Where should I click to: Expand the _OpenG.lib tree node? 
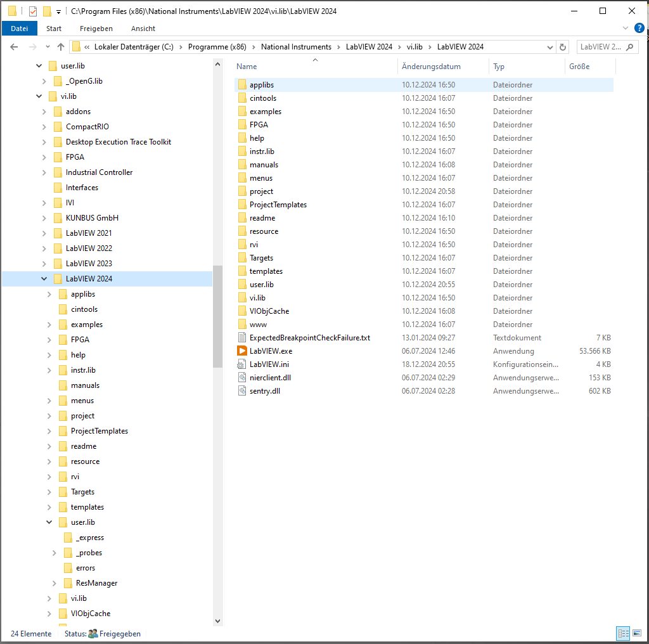(x=44, y=81)
